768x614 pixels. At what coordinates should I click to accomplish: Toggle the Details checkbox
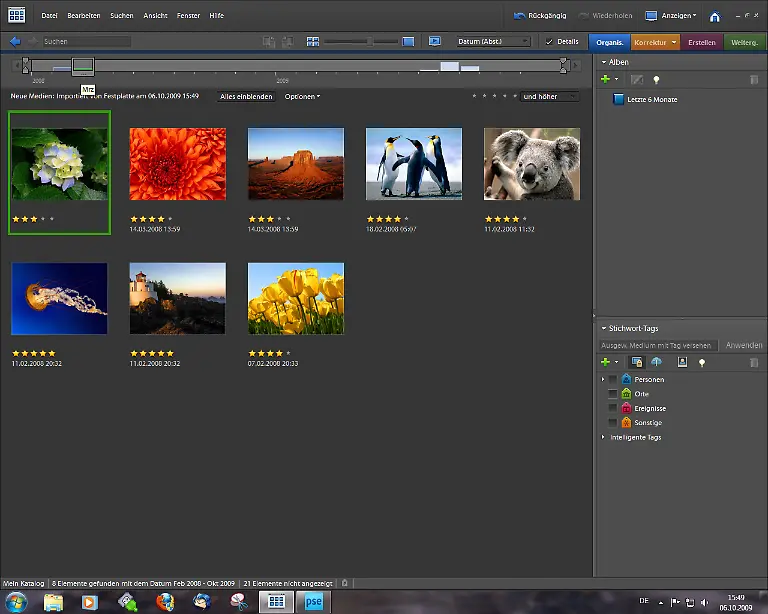[549, 41]
